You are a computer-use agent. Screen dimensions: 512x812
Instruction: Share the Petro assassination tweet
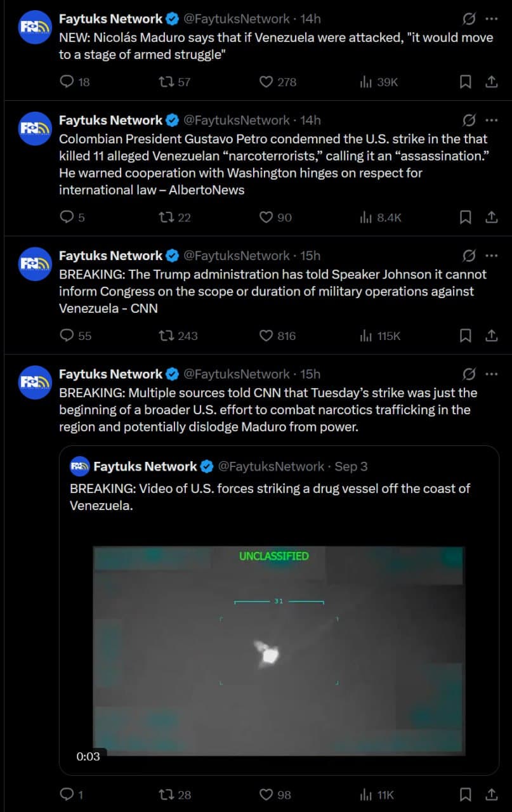(x=492, y=217)
